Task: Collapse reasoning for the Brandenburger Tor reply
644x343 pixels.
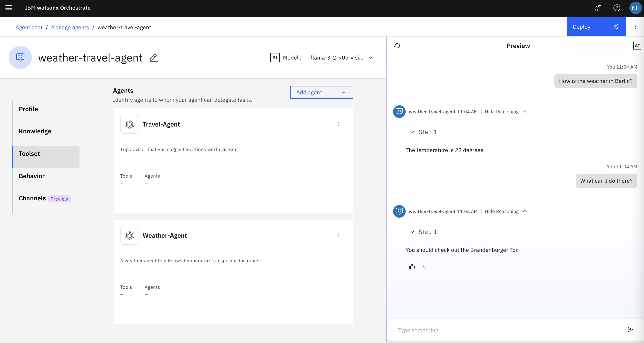Action: [x=506, y=211]
